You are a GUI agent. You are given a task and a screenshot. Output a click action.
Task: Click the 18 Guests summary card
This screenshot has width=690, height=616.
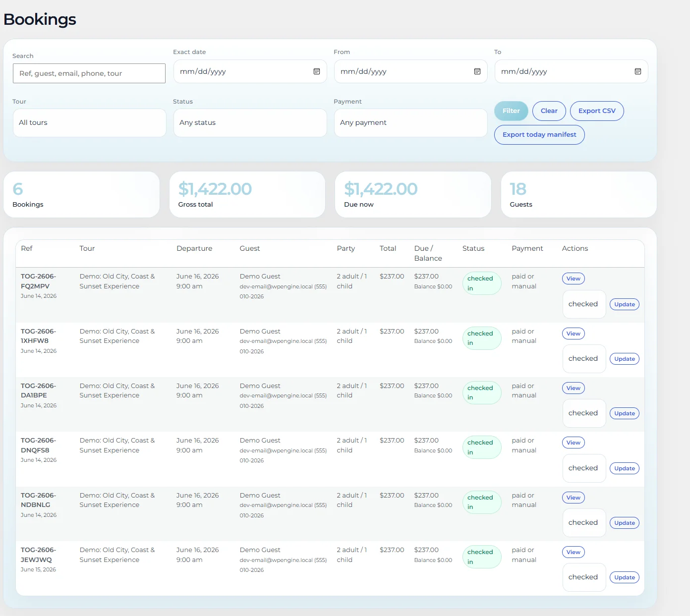pos(579,195)
